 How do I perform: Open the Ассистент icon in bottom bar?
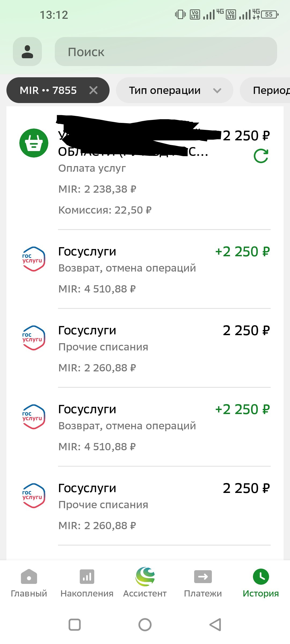[x=145, y=577]
